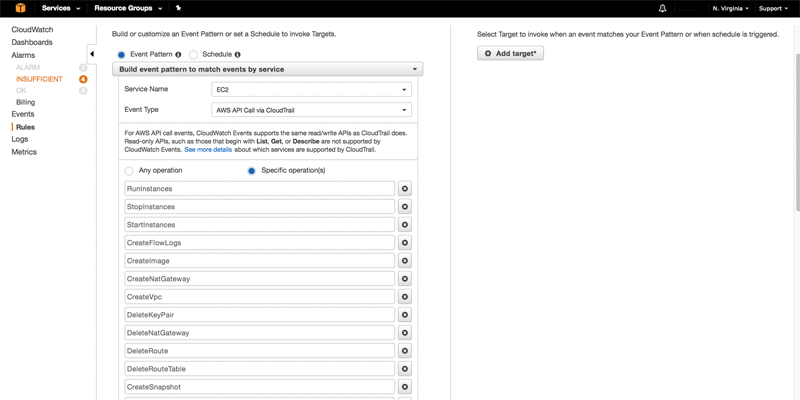Open Dashboards in the sidebar

[32, 42]
